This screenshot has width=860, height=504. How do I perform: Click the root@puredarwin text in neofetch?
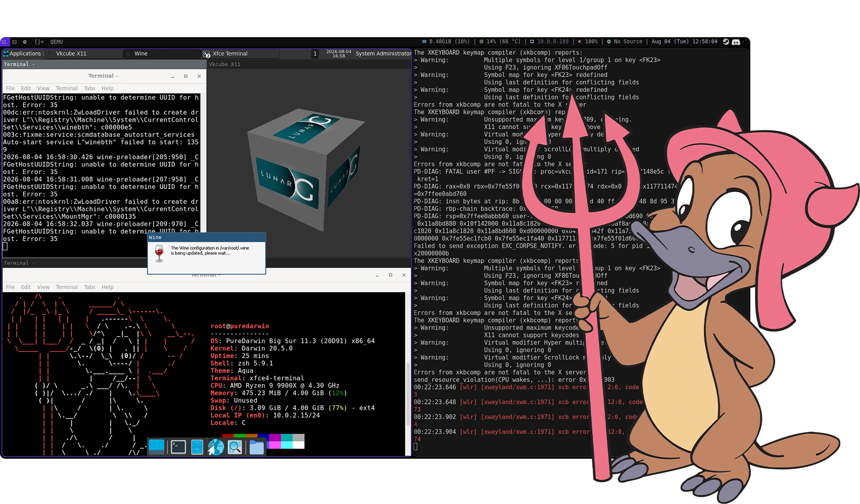240,326
